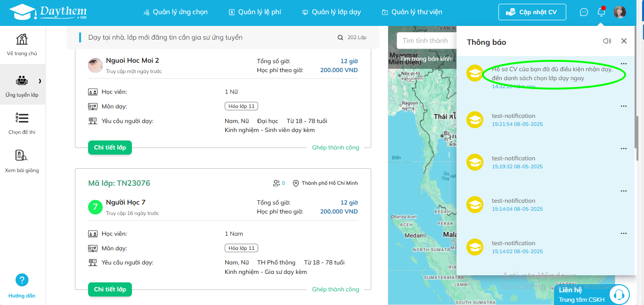Select Ứng tuyển lớp sidebar item
Screen dimensions: 644x305
pos(22,86)
